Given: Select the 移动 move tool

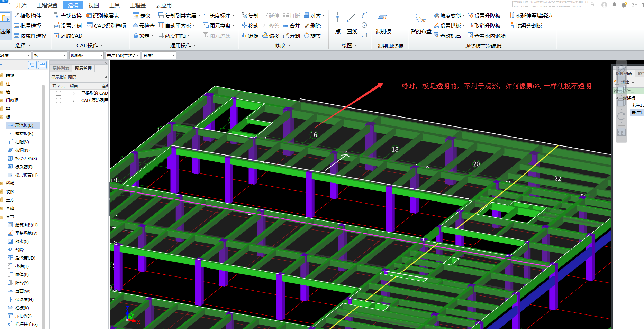Looking at the screenshot, I should (250, 26).
